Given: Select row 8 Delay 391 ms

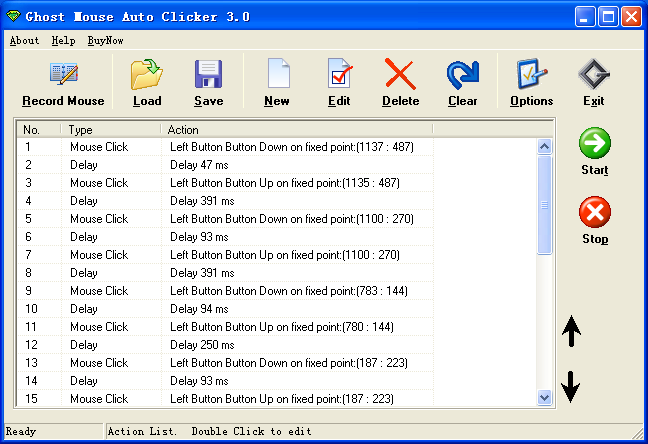Looking at the screenshot, I should [x=225, y=273].
